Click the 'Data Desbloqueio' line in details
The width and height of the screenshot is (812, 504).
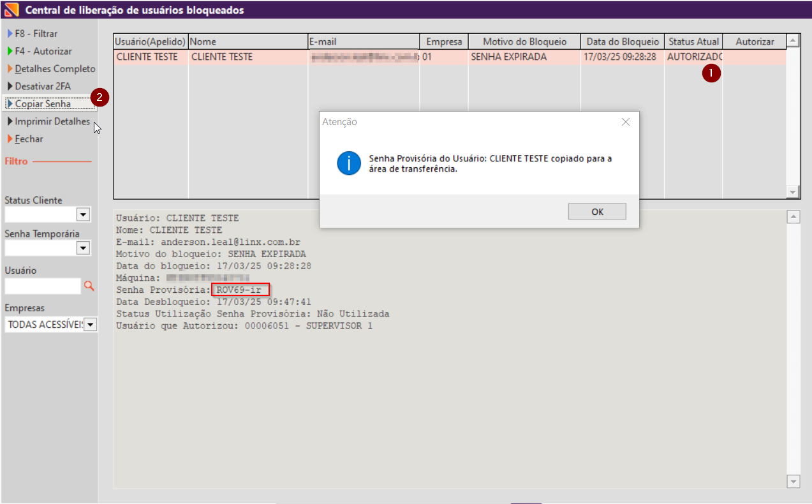coord(214,302)
